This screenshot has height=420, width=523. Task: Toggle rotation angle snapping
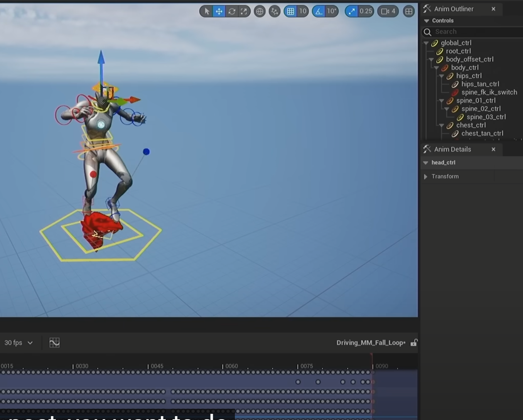[319, 11]
